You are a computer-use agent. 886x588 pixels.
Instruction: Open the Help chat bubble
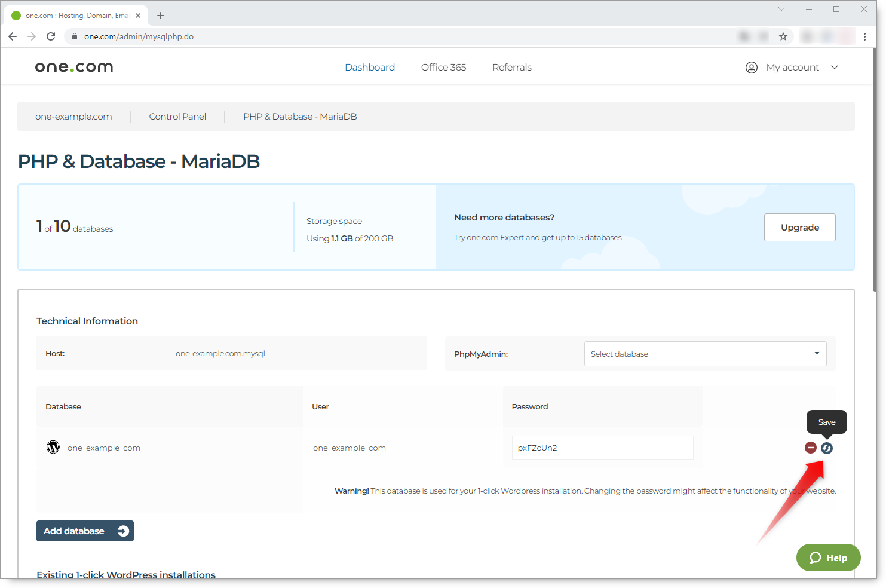828,557
